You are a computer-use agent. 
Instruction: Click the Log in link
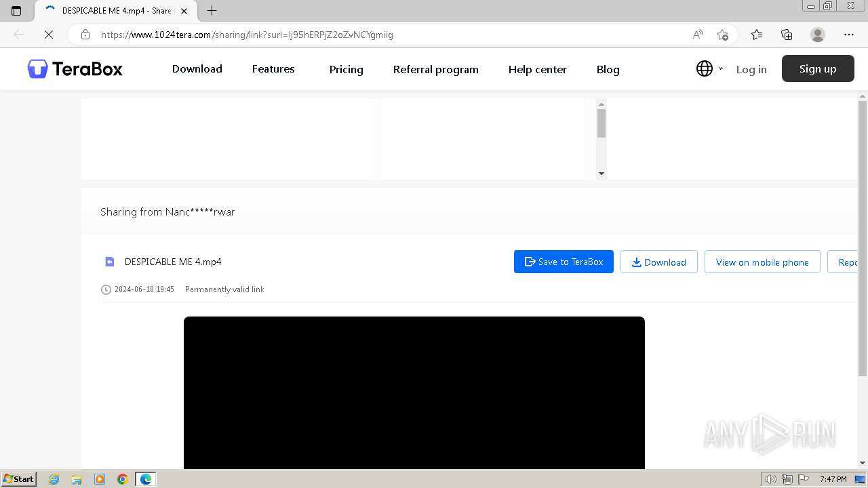(751, 69)
